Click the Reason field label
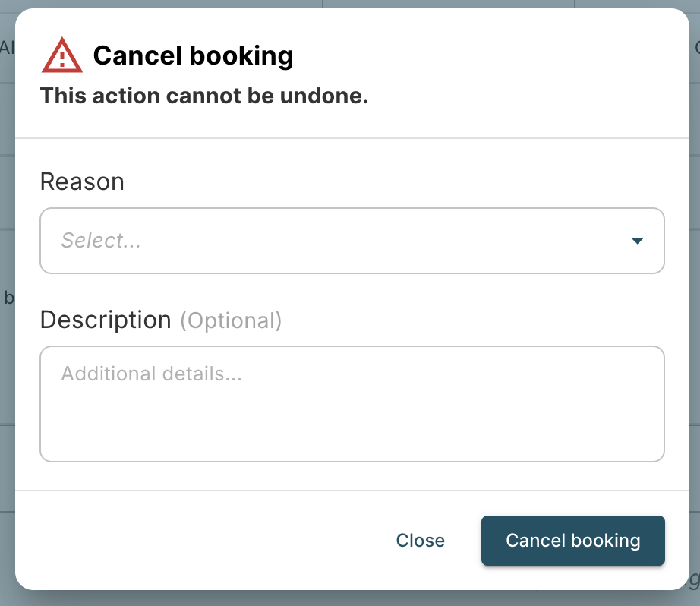 [x=82, y=181]
